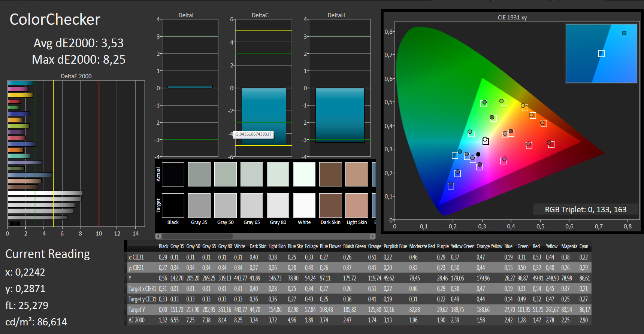The image size is (644, 334).
Task: Select the Black actual color swatch
Action: coord(173,174)
